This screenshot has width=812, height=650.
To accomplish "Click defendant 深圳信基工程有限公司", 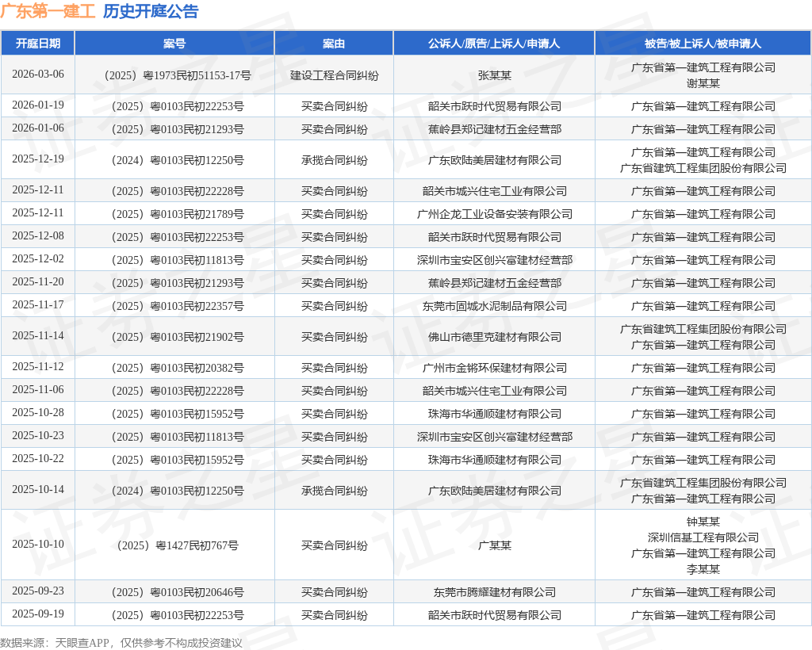I will point(703,537).
